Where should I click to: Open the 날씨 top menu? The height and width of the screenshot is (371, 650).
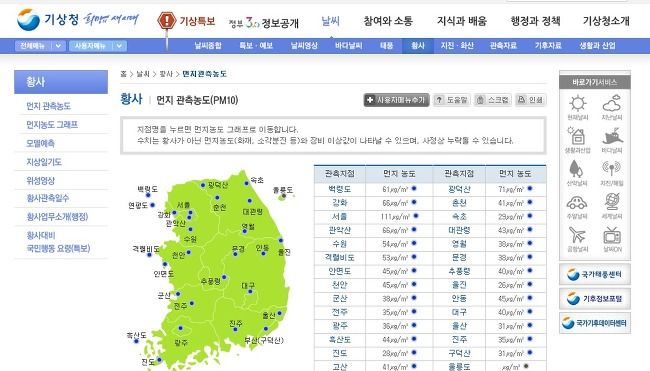pyautogui.click(x=331, y=21)
